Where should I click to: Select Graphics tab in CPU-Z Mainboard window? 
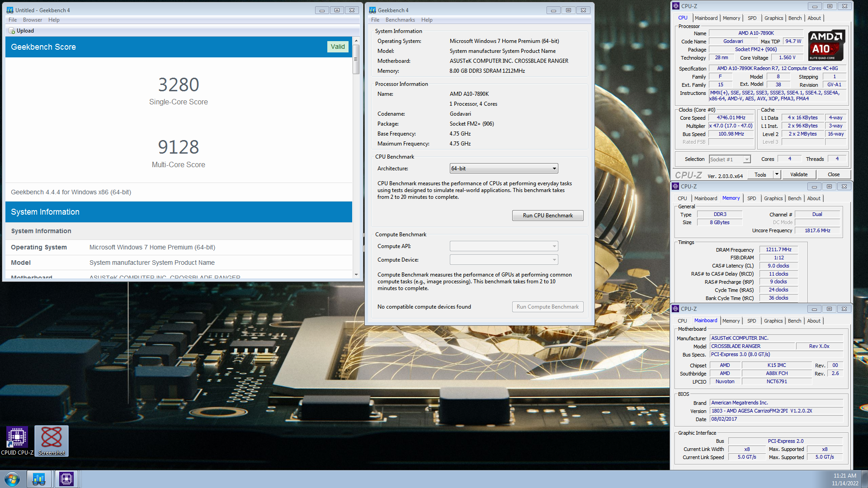pyautogui.click(x=773, y=321)
